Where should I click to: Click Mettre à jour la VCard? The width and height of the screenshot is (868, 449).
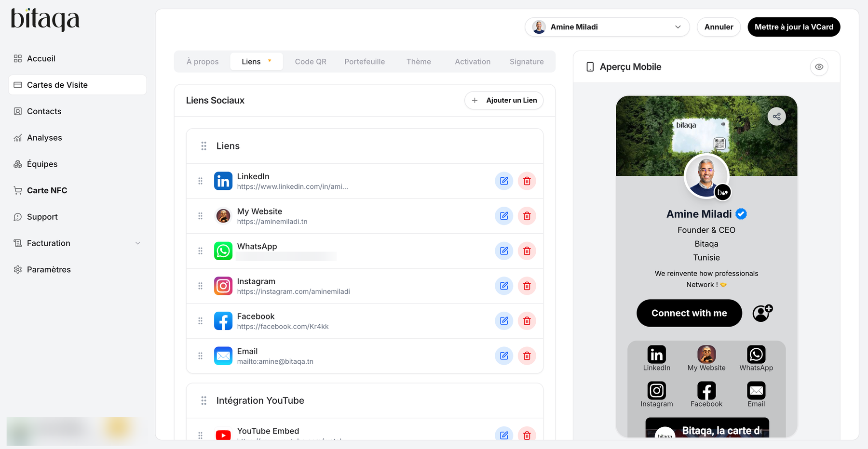(794, 27)
